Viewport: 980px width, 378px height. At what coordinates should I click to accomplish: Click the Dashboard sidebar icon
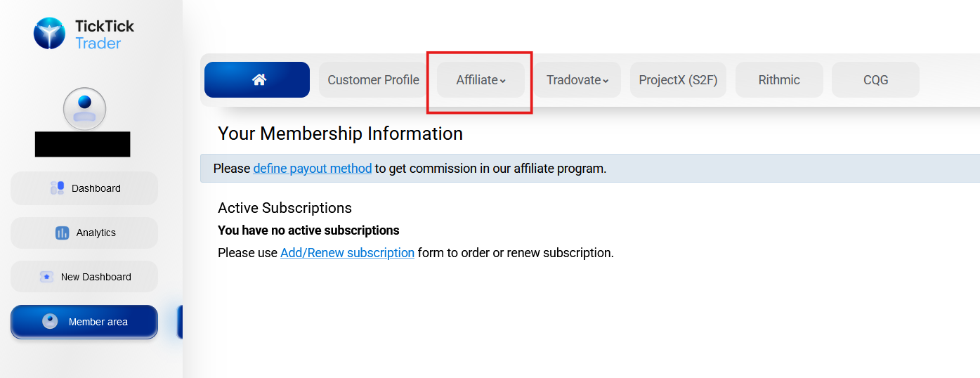(58, 188)
